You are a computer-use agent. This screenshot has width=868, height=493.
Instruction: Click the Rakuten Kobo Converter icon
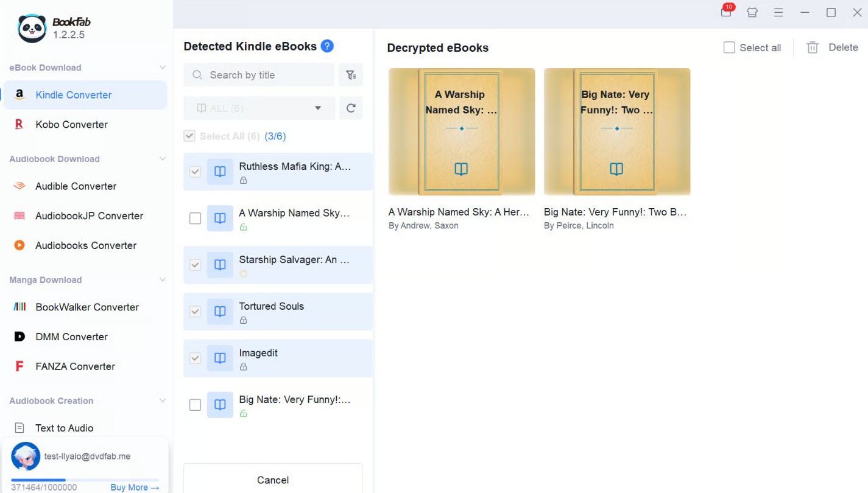[x=19, y=125]
